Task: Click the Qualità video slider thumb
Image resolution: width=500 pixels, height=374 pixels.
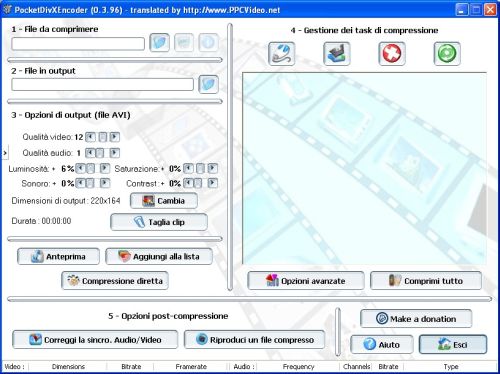Action: 103,137
